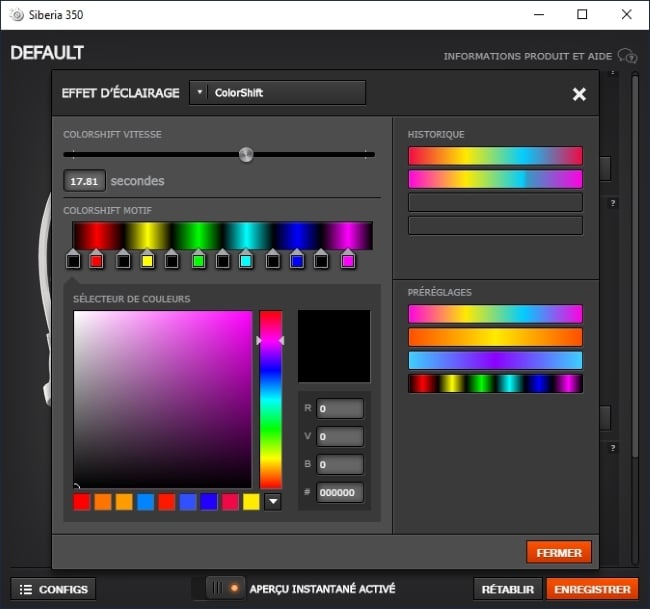This screenshot has height=609, width=650.
Task: Minimize the Siberia 350 window
Action: click(539, 15)
